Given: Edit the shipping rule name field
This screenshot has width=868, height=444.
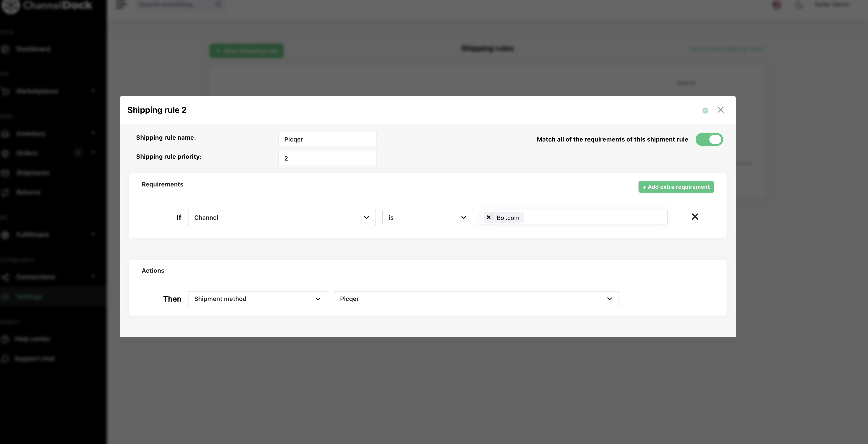Looking at the screenshot, I should click(x=327, y=139).
